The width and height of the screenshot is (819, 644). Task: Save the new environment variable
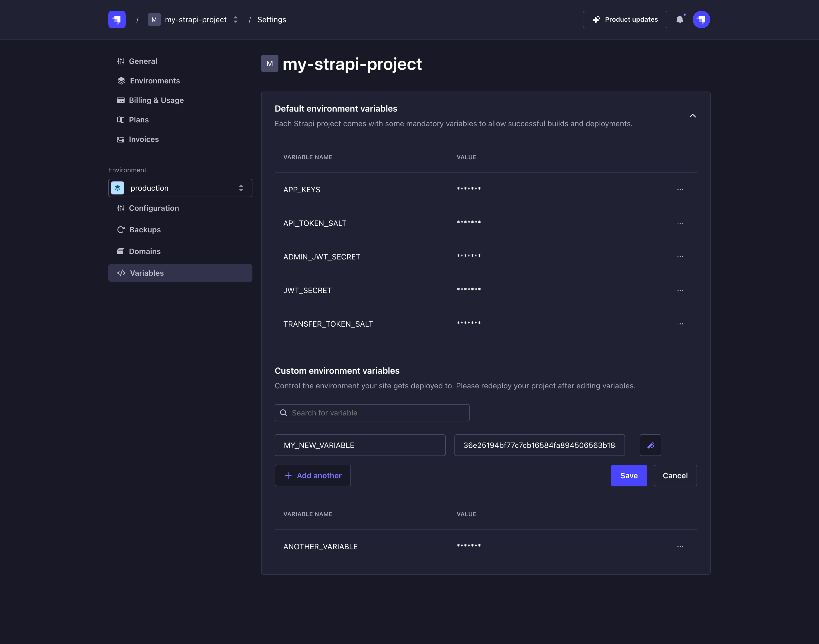629,476
